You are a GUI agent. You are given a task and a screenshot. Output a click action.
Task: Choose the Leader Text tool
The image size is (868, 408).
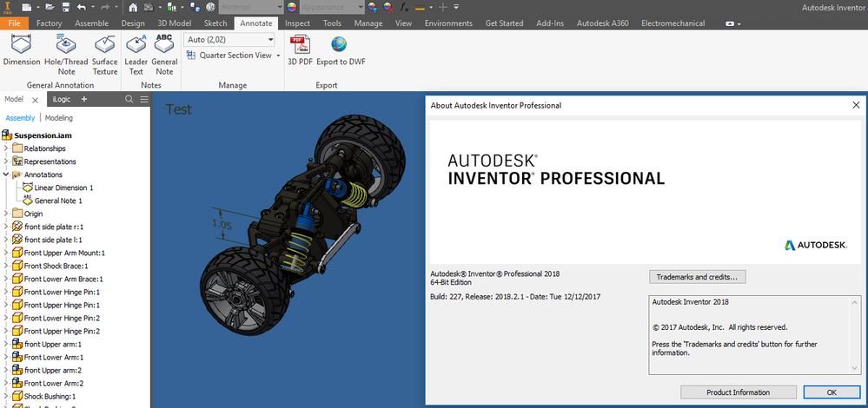[x=136, y=55]
